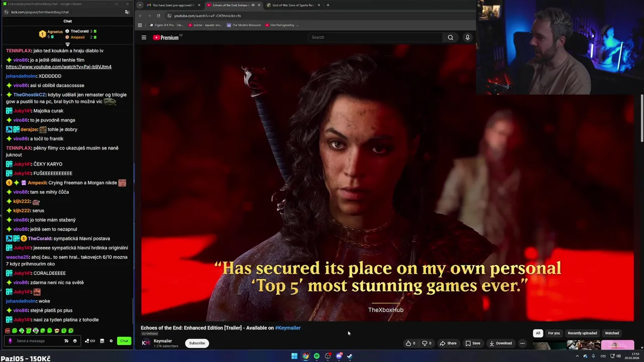Click username TheGhostikCZ in chat
The width and height of the screenshot is (644, 362).
tap(30, 95)
